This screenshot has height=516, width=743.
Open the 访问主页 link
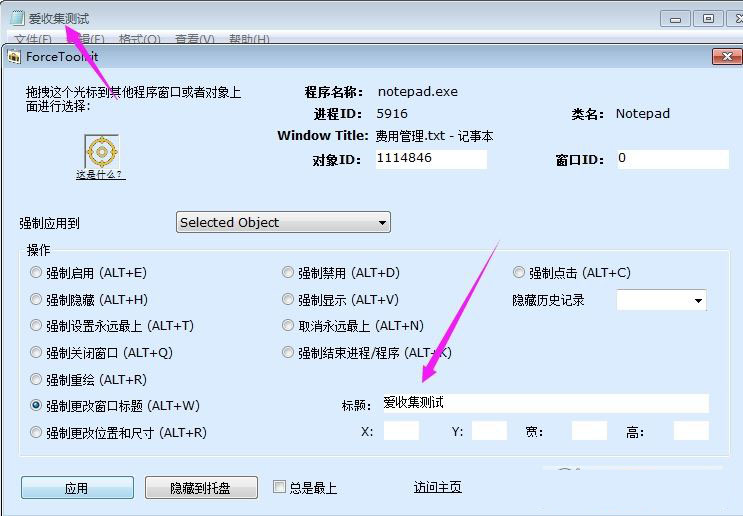(438, 487)
